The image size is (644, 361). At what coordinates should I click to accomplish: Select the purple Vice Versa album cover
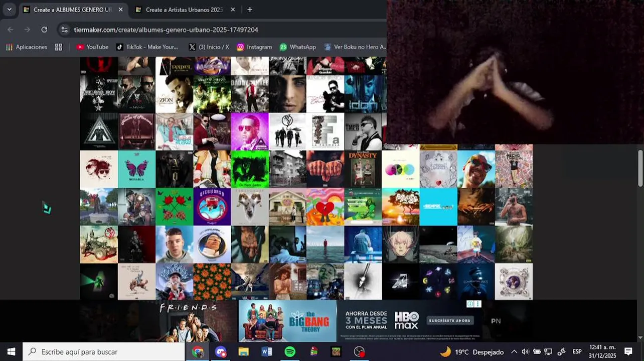click(212, 207)
